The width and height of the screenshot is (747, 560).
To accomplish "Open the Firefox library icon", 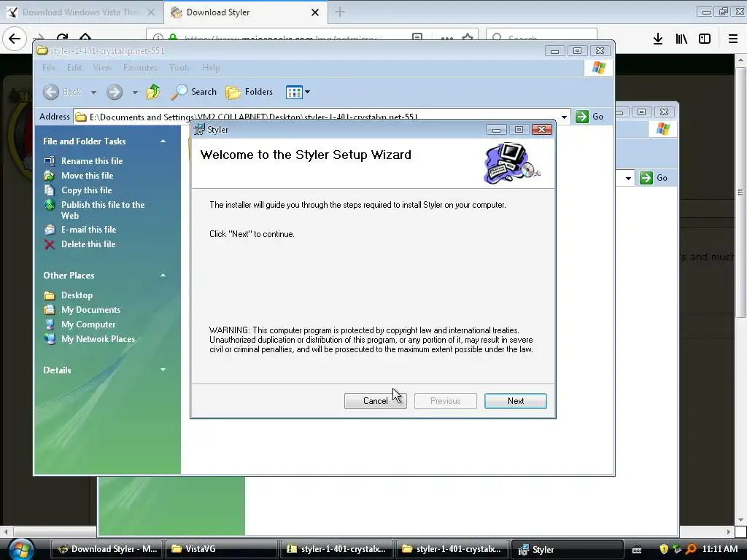I will point(681,39).
